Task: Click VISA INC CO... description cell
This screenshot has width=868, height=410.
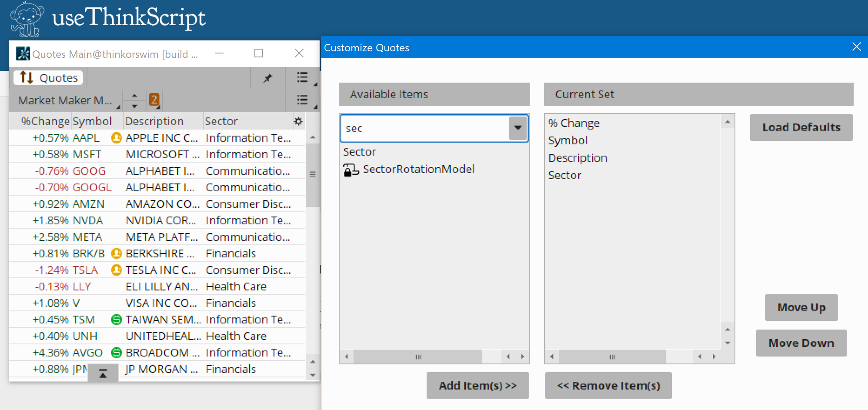Action: [161, 303]
